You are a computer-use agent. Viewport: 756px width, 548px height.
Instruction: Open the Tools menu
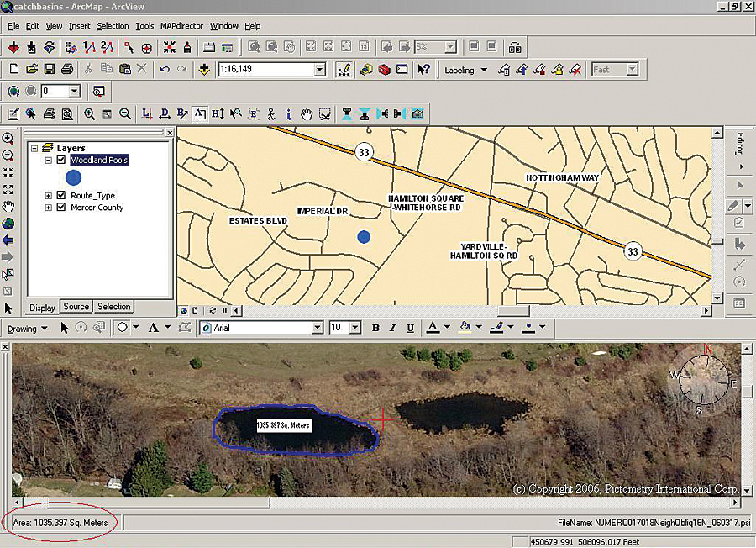click(144, 26)
